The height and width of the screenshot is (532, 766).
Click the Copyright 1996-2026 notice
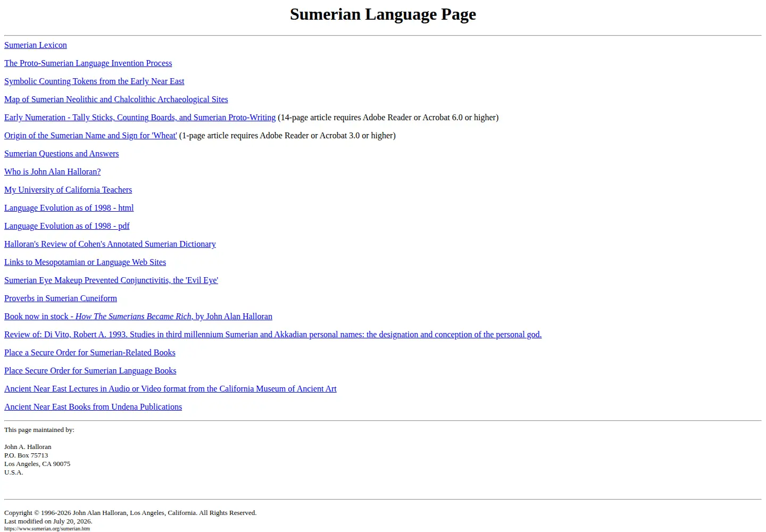pyautogui.click(x=130, y=513)
